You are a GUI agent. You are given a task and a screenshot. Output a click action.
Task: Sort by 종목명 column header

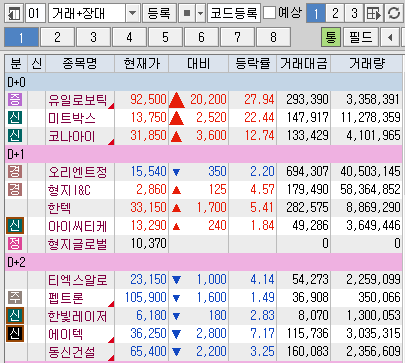coord(80,64)
